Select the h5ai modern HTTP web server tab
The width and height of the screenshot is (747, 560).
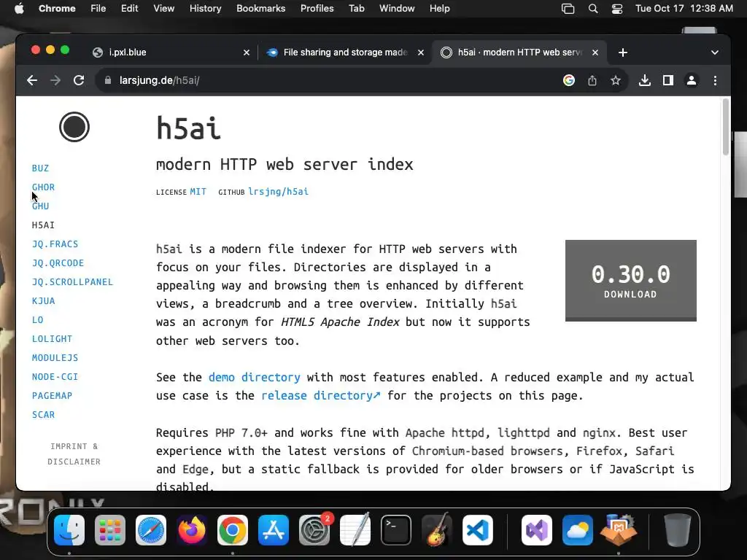point(519,52)
